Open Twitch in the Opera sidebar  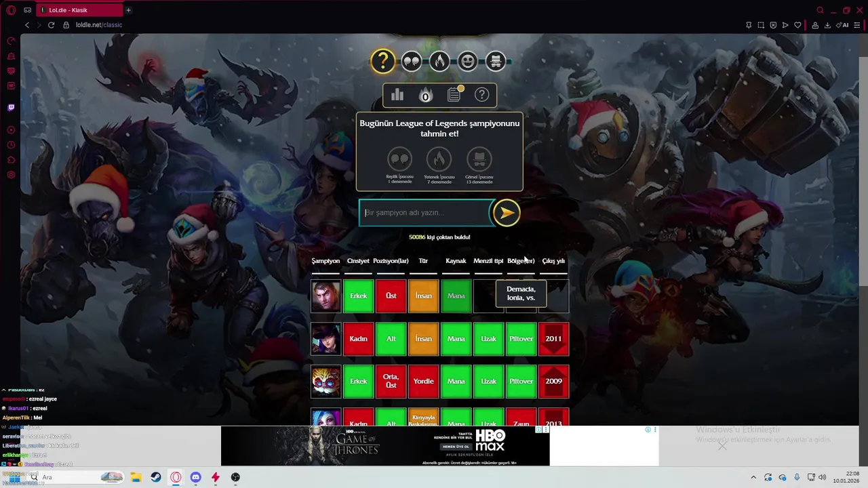[x=11, y=107]
